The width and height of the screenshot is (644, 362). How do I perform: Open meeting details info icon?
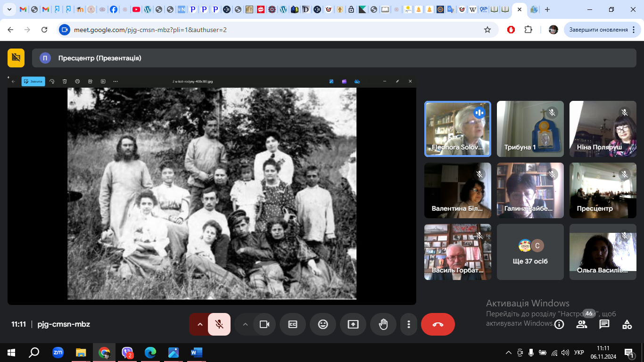pyautogui.click(x=559, y=324)
